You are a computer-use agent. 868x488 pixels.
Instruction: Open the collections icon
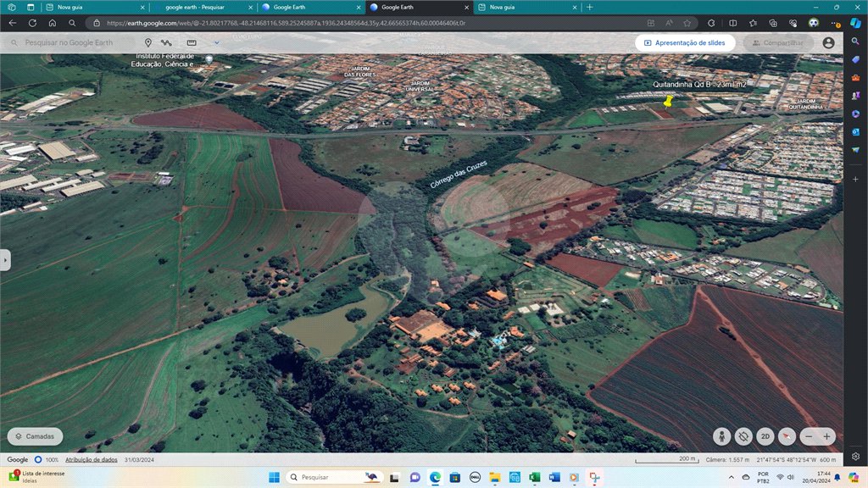pos(773,23)
